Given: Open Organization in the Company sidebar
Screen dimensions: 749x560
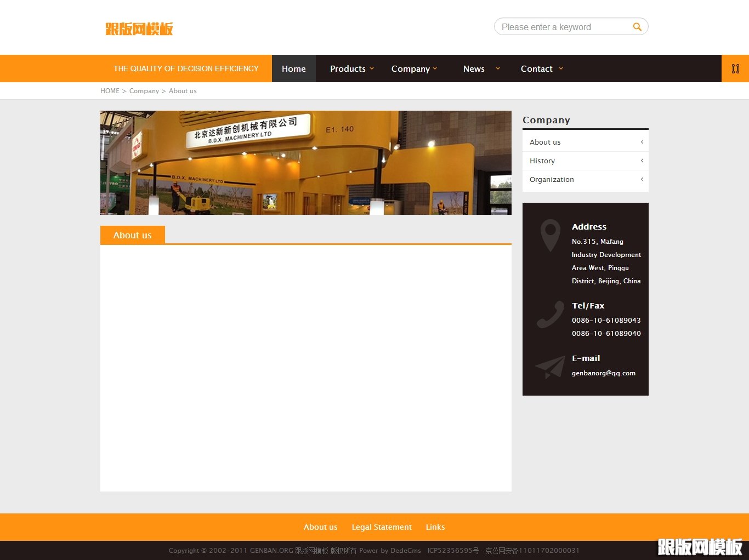Looking at the screenshot, I should pos(586,179).
